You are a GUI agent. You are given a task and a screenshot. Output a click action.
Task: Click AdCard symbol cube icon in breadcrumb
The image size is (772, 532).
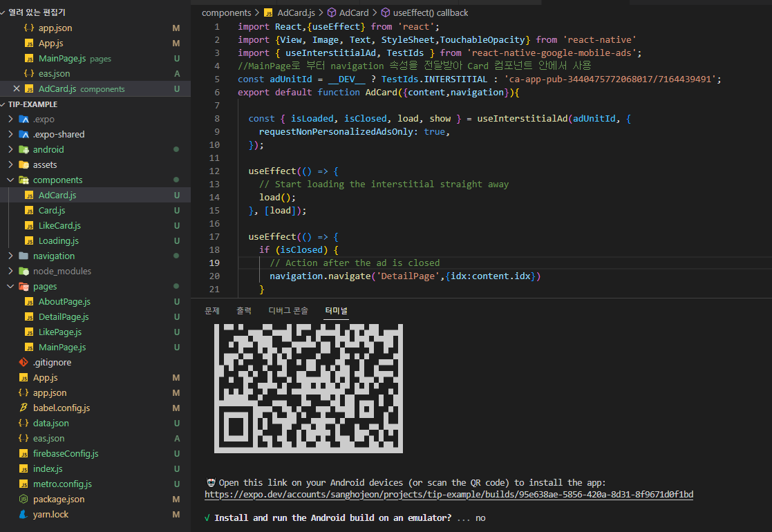click(332, 13)
